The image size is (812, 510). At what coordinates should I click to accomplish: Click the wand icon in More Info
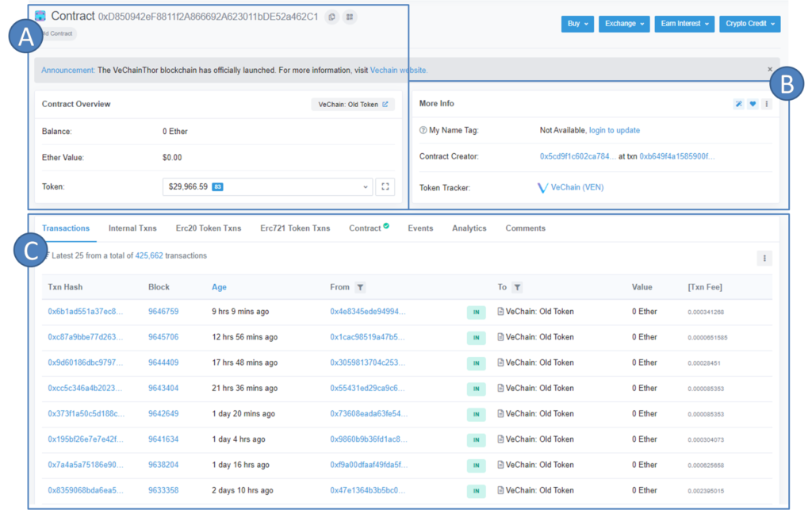click(x=738, y=104)
